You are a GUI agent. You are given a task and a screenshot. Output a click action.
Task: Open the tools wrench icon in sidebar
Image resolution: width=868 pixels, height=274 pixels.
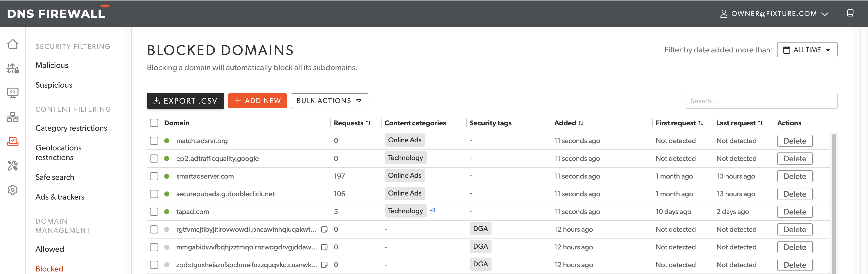point(12,166)
